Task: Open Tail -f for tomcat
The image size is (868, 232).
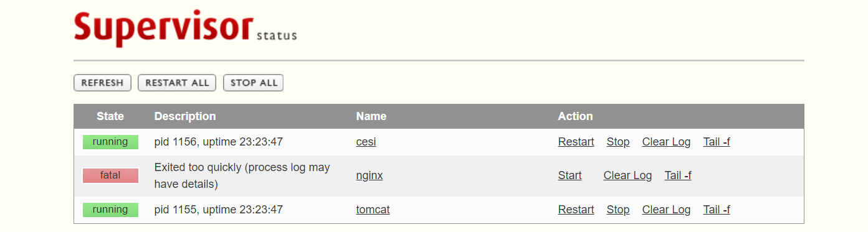Action: click(x=717, y=210)
